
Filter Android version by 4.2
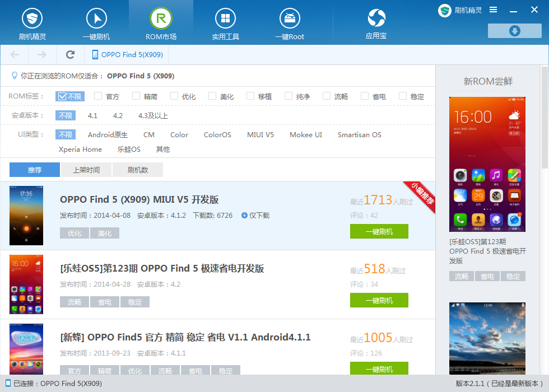click(x=118, y=115)
